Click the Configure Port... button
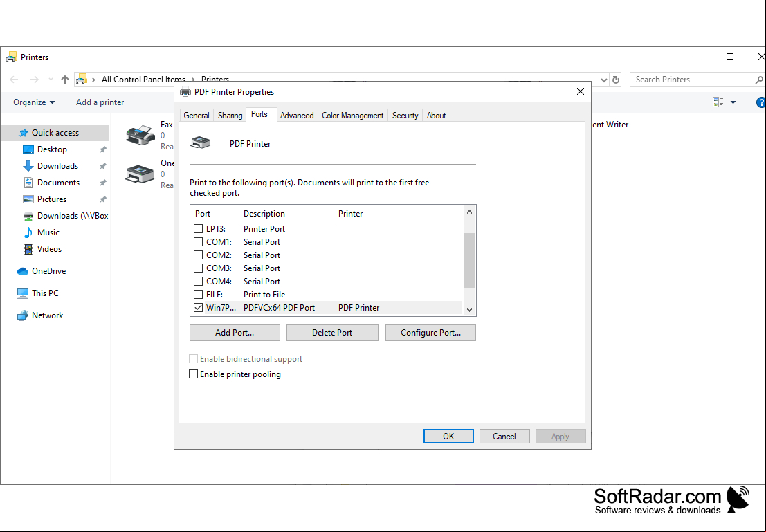Screen dimensions: 766x532 click(431, 333)
